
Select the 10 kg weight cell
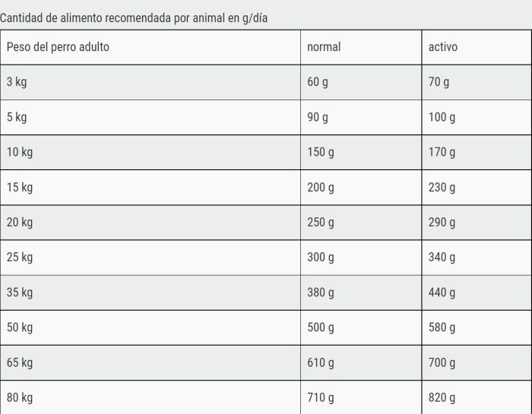tap(150, 153)
